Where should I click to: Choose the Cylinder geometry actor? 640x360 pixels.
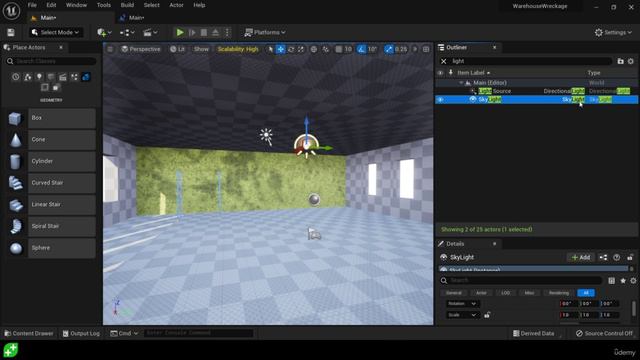(51, 161)
